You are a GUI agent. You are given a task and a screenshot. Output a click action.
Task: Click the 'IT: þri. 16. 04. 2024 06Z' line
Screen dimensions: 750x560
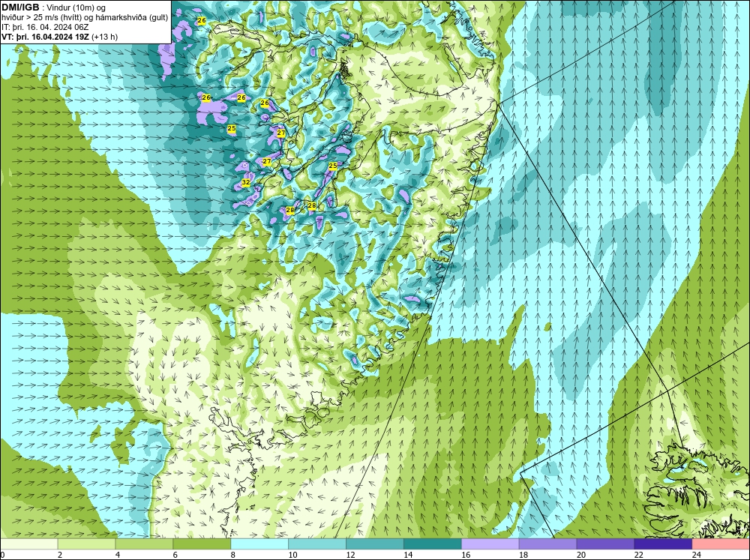[x=46, y=27]
